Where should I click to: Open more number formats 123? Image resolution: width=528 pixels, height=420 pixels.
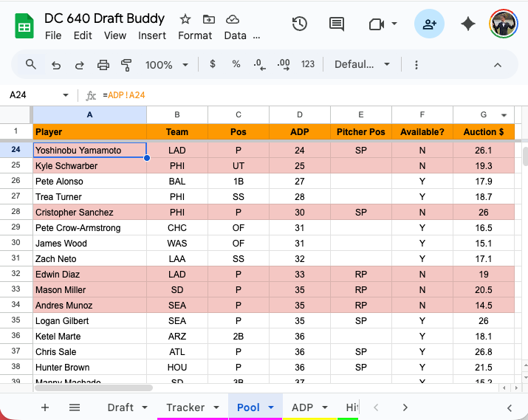(x=307, y=64)
